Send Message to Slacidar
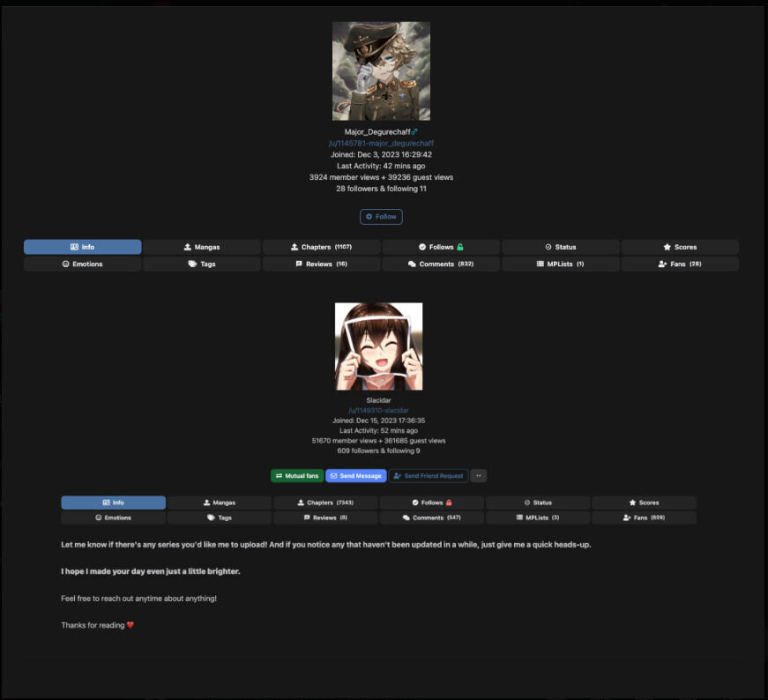The image size is (768, 700). tap(356, 475)
